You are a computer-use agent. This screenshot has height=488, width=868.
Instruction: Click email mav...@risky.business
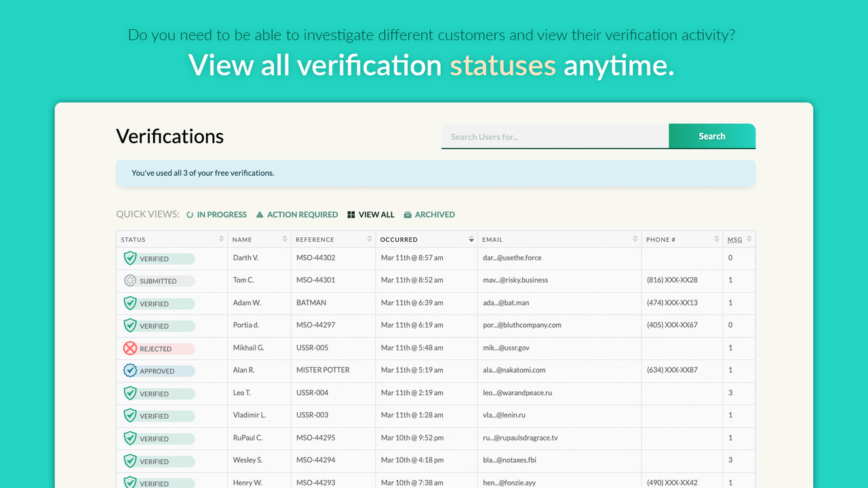pos(515,280)
